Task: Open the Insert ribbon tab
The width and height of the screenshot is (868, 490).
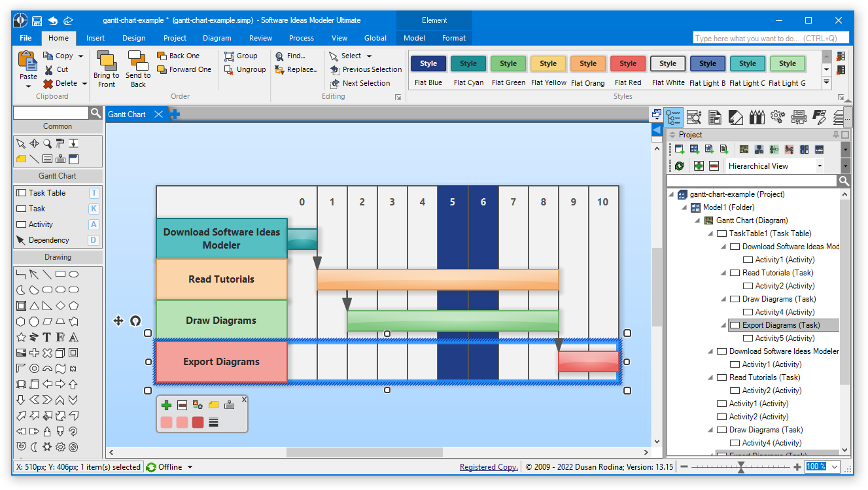Action: click(x=95, y=38)
